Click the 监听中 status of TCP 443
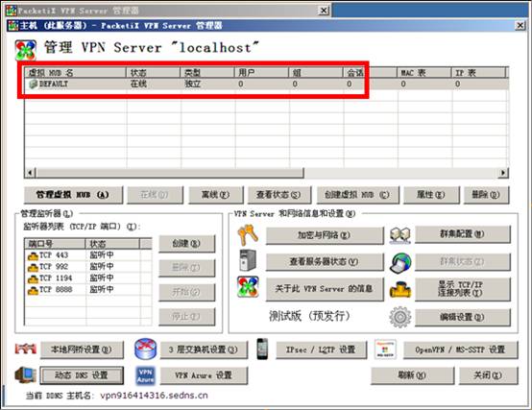 click(102, 255)
